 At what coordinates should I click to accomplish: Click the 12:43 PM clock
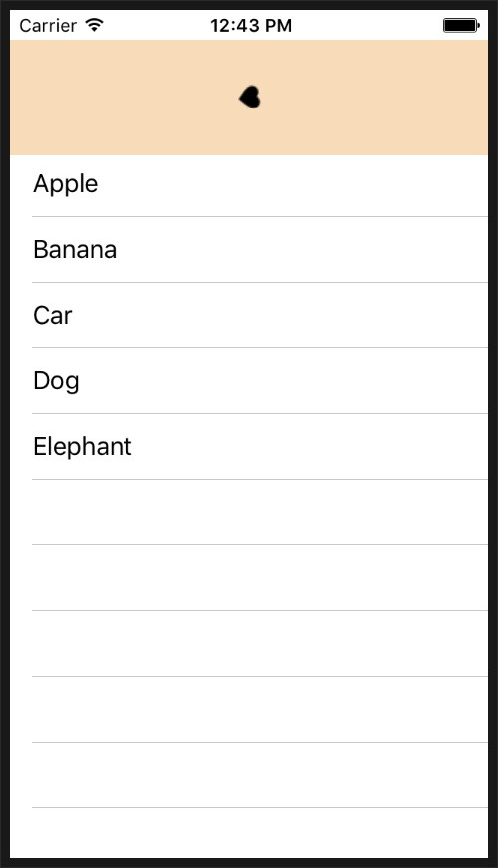[x=251, y=26]
